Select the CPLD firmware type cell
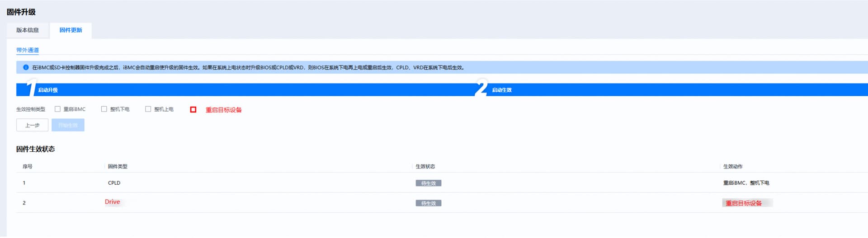 pos(114,183)
